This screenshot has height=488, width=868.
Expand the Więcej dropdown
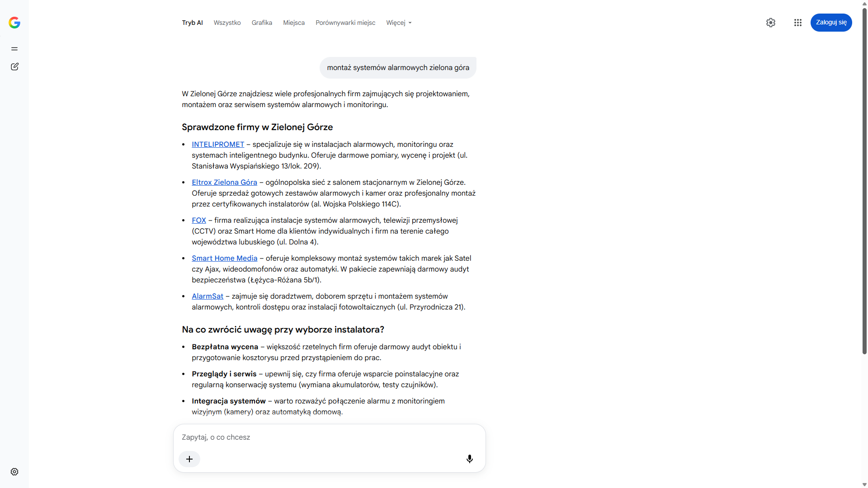[x=399, y=23]
